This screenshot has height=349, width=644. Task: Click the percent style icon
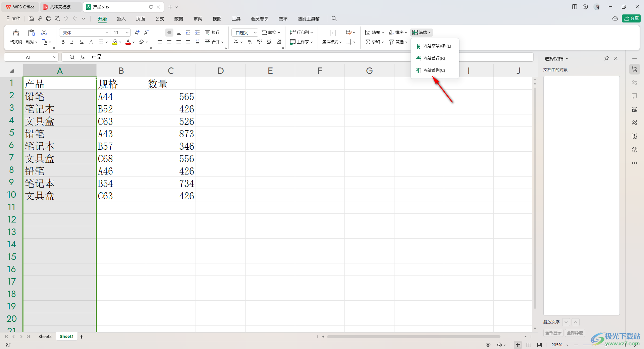coord(250,42)
